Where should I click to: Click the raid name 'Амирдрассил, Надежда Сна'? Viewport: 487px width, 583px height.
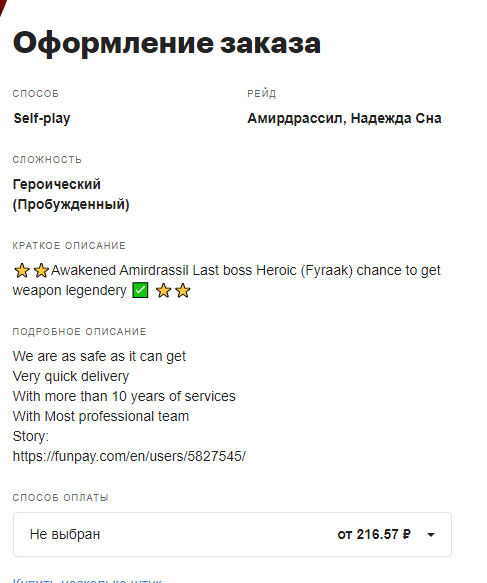pyautogui.click(x=344, y=118)
